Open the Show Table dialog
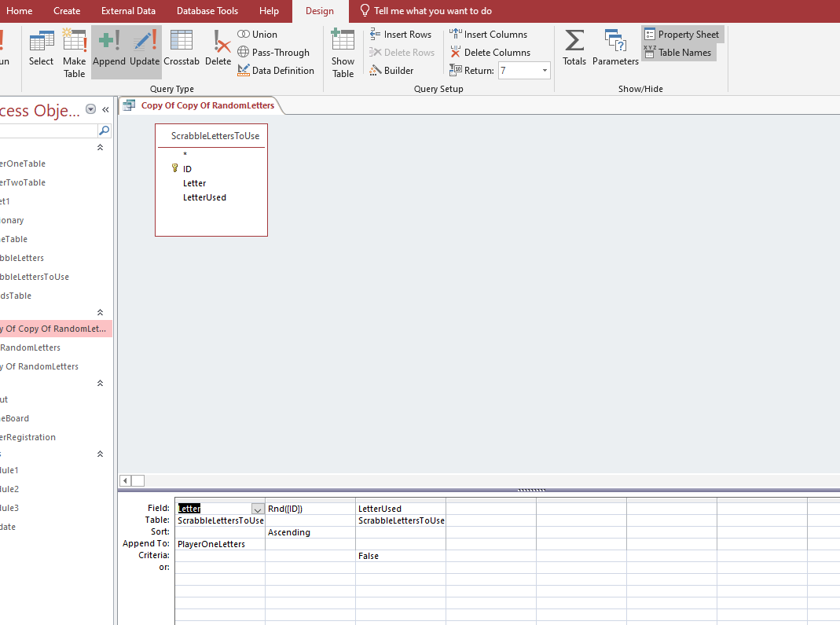The image size is (840, 625). point(343,53)
